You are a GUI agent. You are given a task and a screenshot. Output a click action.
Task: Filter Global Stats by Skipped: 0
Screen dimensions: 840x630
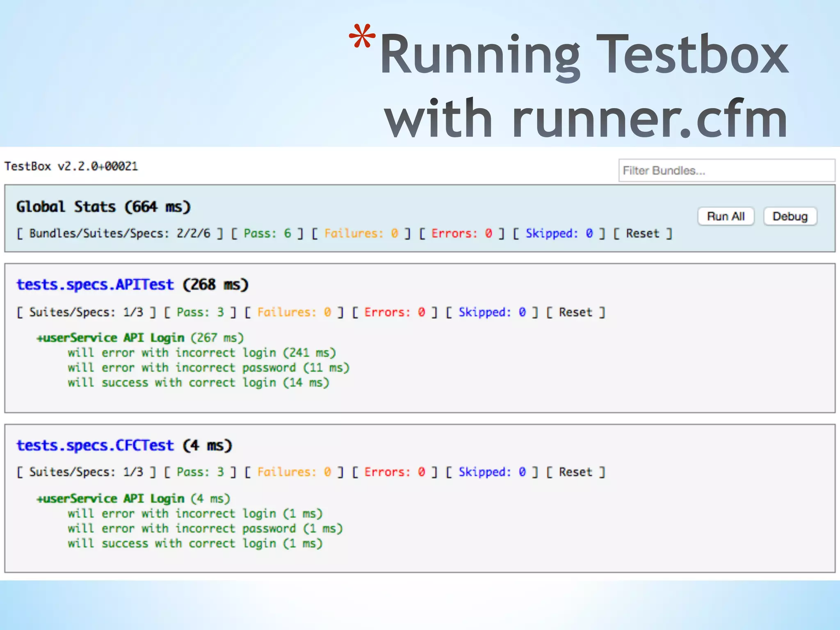coord(559,233)
